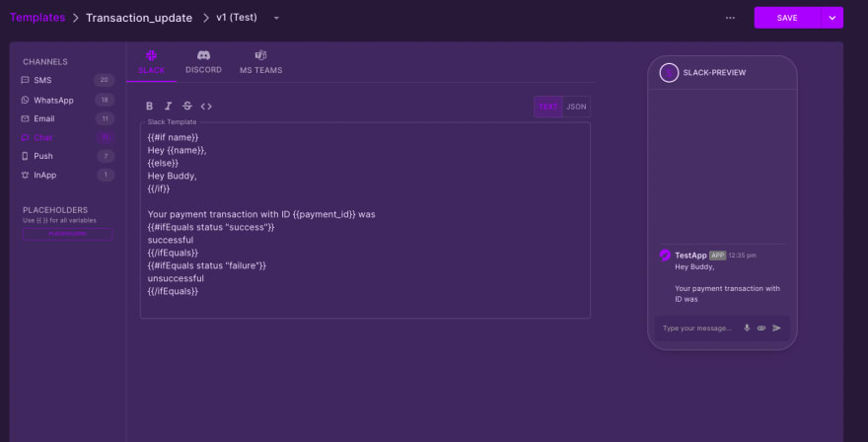Image resolution: width=868 pixels, height=442 pixels.
Task: Click the send arrow in preview
Action: (x=776, y=328)
